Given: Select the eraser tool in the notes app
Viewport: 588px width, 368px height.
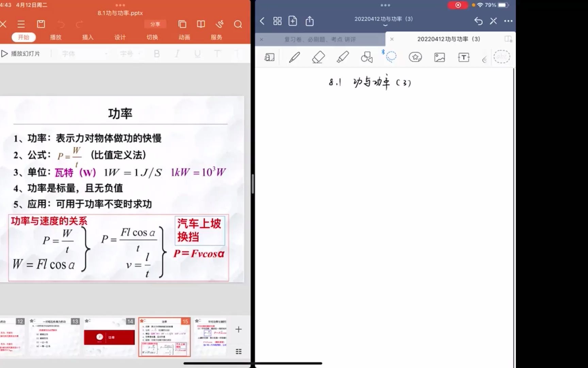Looking at the screenshot, I should [318, 57].
